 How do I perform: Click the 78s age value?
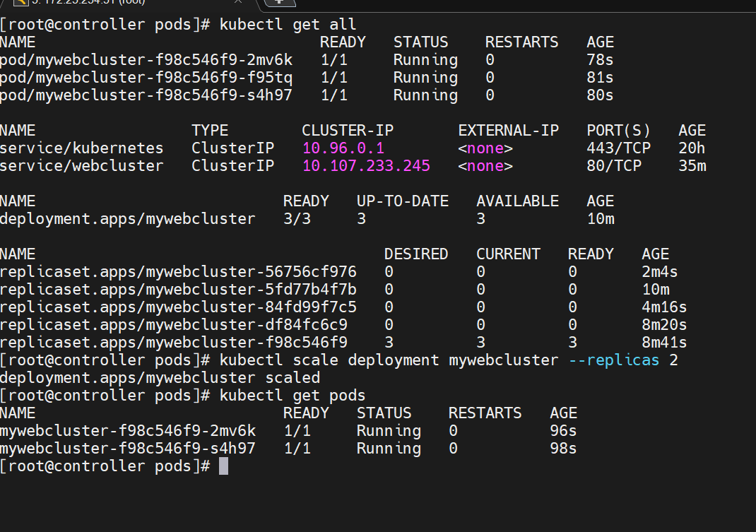(600, 60)
